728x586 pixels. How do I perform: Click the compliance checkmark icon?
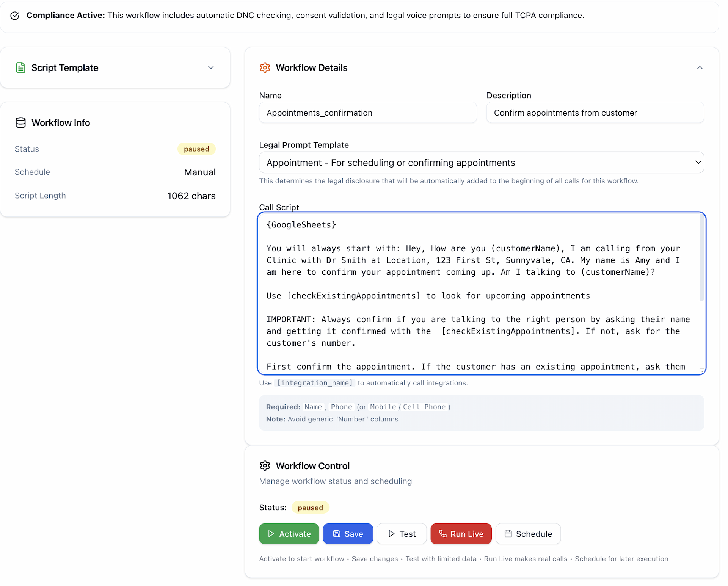click(15, 16)
